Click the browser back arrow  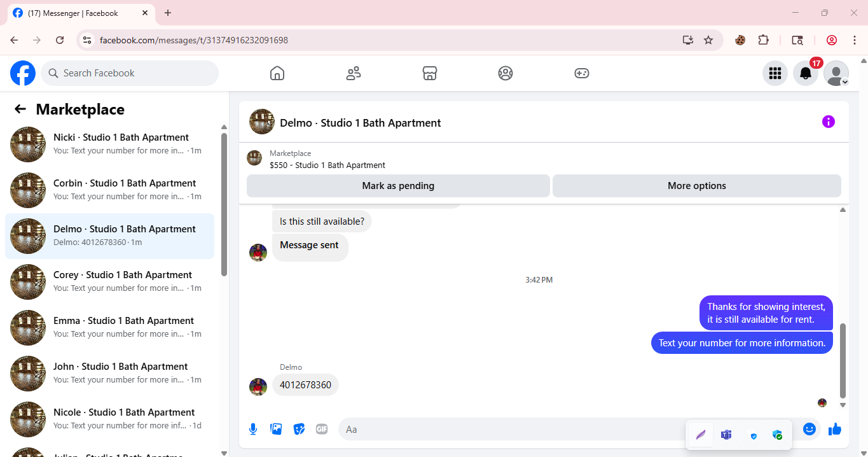pyautogui.click(x=14, y=40)
